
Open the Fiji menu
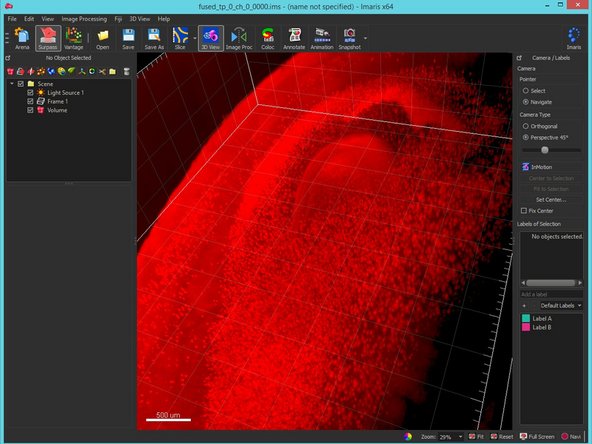pyautogui.click(x=118, y=19)
